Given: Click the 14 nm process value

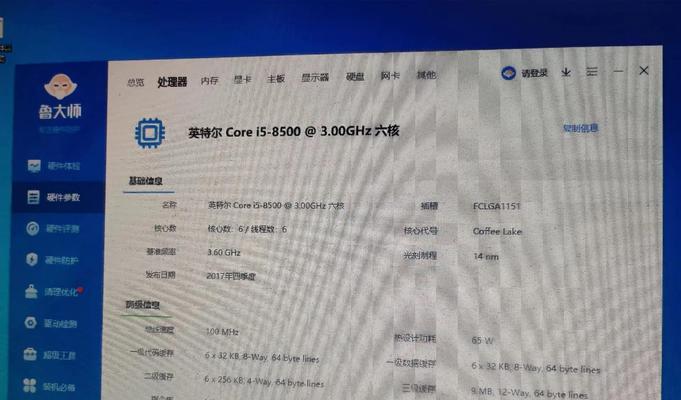Looking at the screenshot, I should pos(486,257).
